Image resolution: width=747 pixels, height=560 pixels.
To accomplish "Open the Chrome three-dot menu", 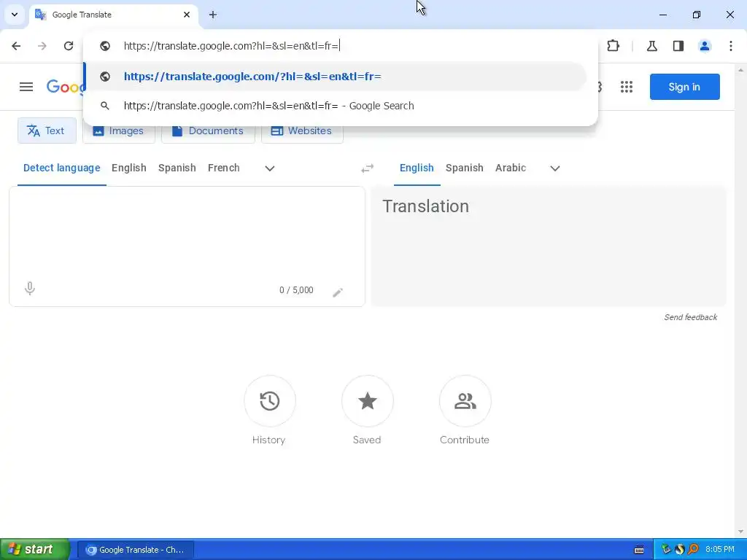I will (x=731, y=46).
